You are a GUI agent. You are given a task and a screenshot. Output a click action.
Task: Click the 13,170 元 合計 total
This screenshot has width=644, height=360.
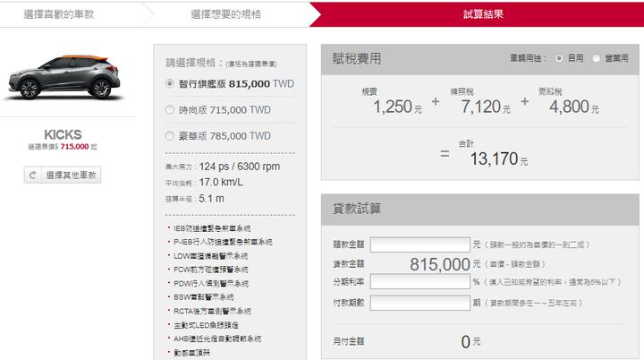[498, 159]
